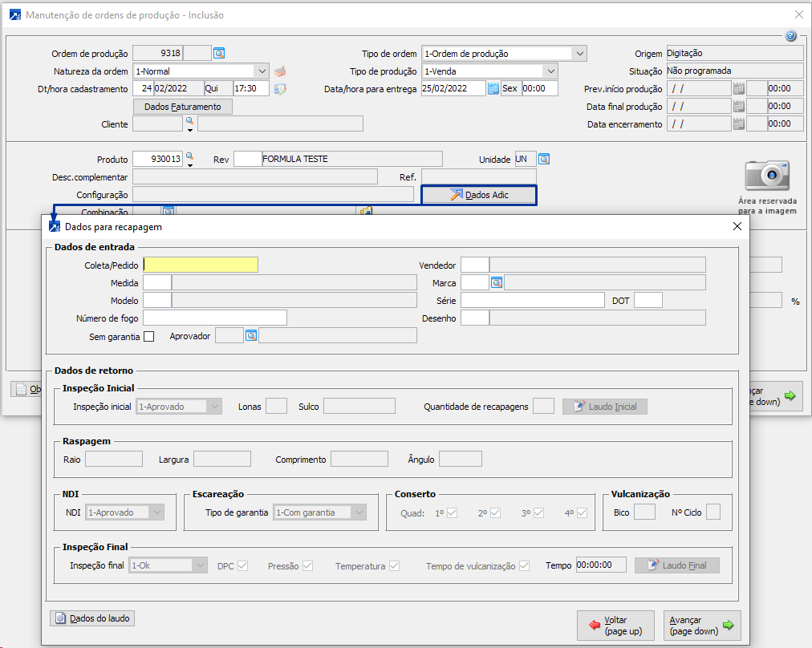Toggle the 1º Quad conserto checkbox
This screenshot has width=812, height=648.
(x=452, y=513)
